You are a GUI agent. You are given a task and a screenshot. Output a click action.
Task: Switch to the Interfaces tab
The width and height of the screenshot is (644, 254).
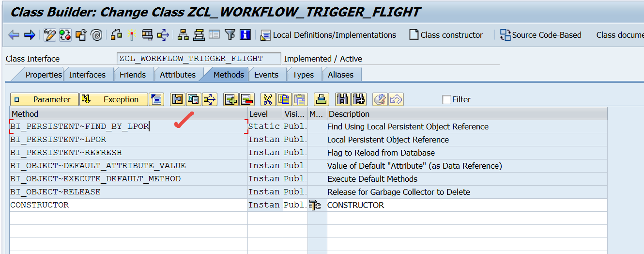87,75
